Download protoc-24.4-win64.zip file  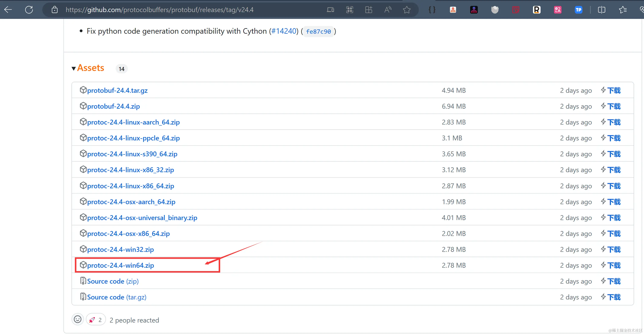(x=121, y=265)
